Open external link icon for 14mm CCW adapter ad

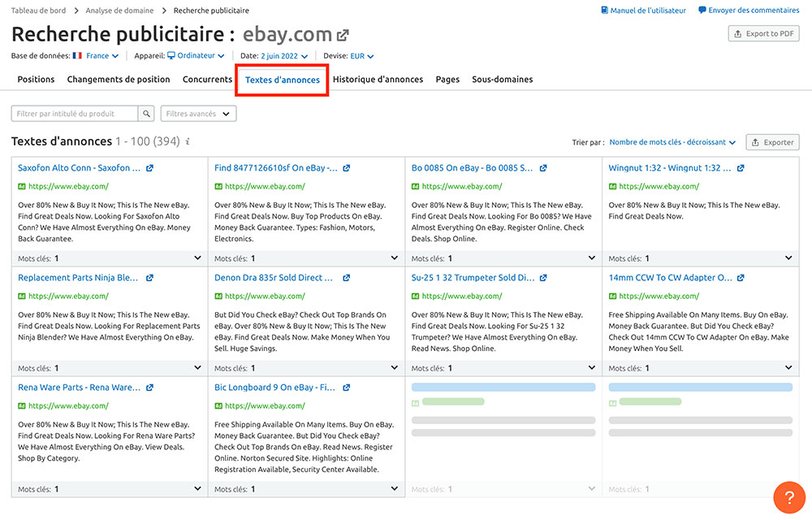[741, 278]
